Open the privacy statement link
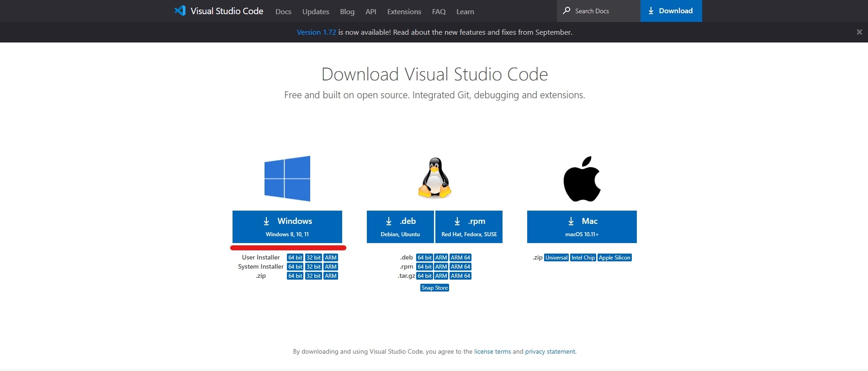Viewport: 868px width, 371px height. (550, 351)
